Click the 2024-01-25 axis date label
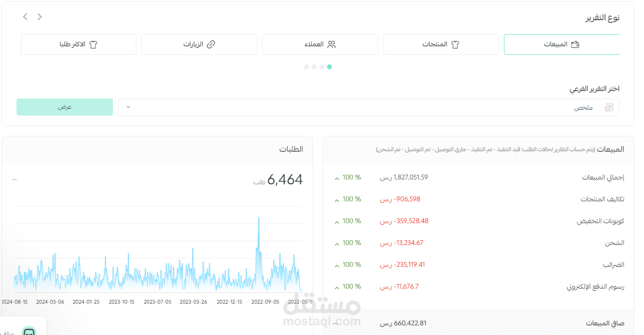The height and width of the screenshot is (335, 644). [86, 301]
